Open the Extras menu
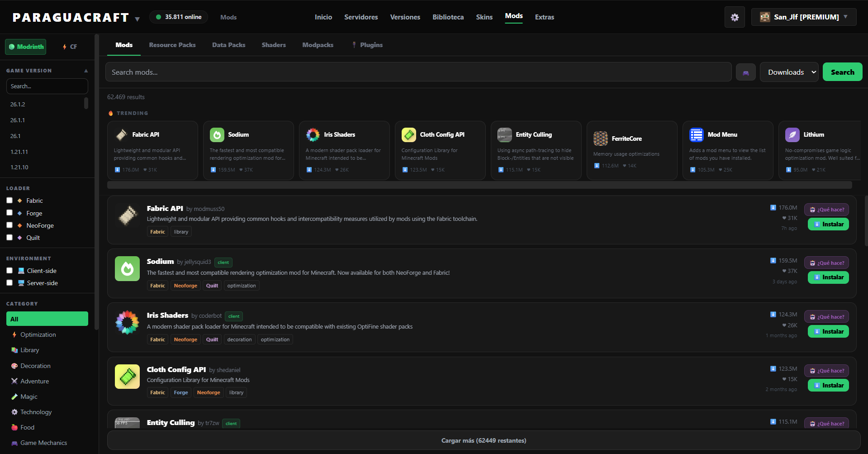868x454 pixels. point(545,17)
